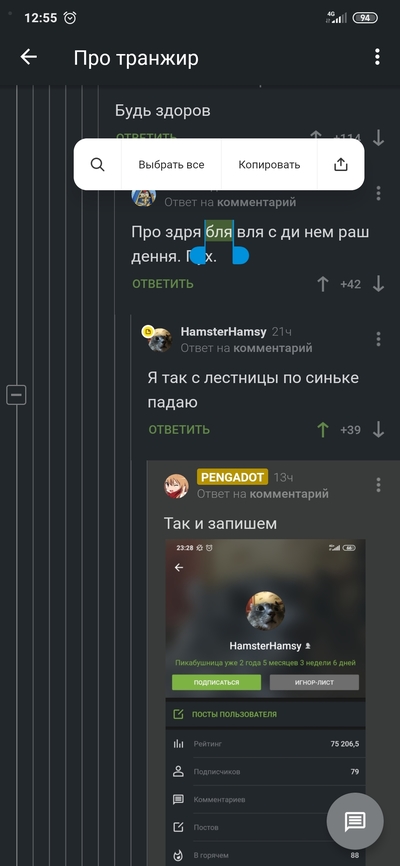The height and width of the screenshot is (866, 400).
Task: Open the three-dot overflow menu in header
Action: (377, 57)
